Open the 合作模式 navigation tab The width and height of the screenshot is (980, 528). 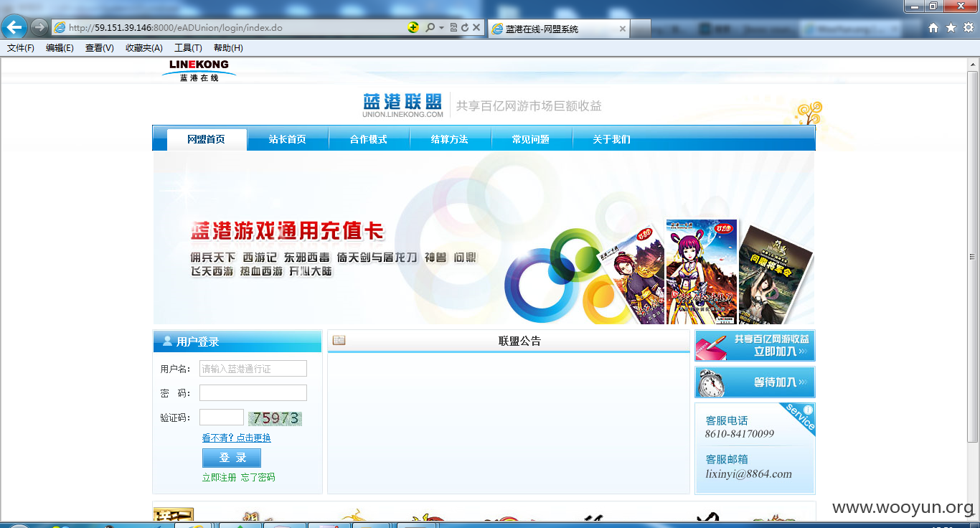click(x=369, y=139)
